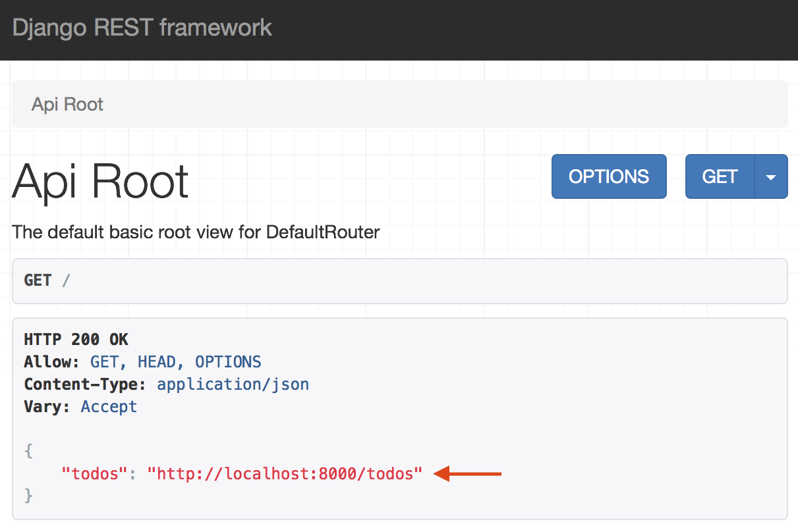The image size is (798, 532).
Task: Click the opening curly brace of JSON
Action: pos(28,451)
